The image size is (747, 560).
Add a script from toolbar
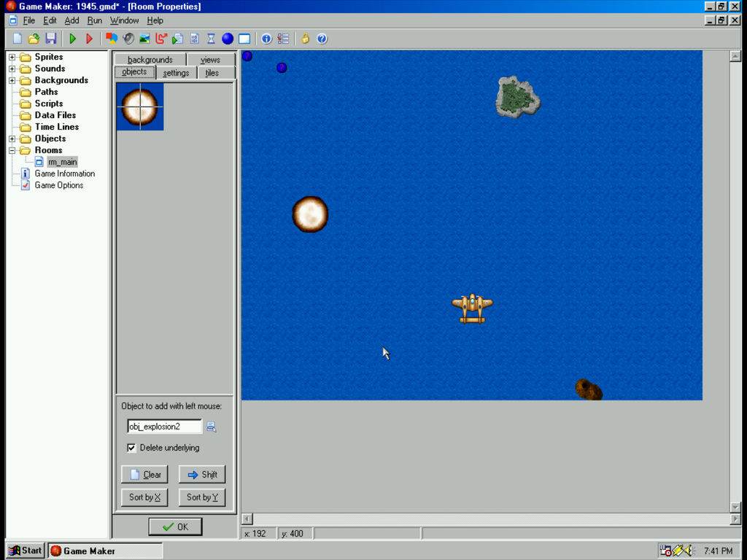pyautogui.click(x=178, y=39)
